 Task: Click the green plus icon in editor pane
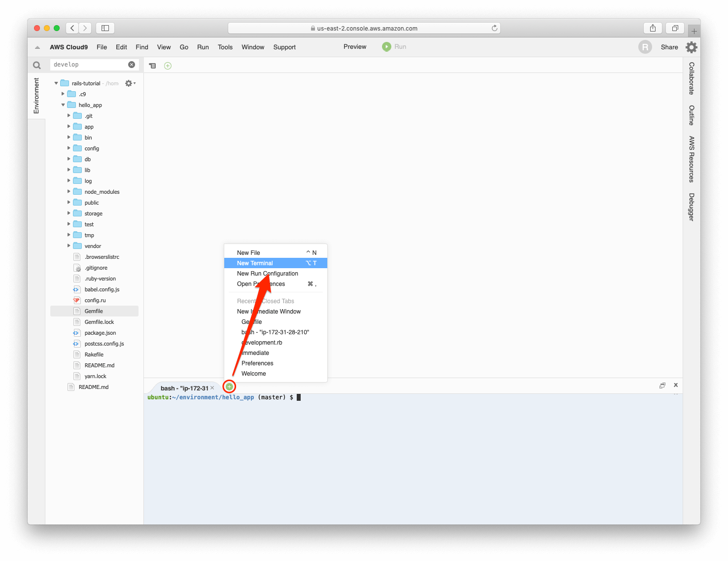click(168, 66)
